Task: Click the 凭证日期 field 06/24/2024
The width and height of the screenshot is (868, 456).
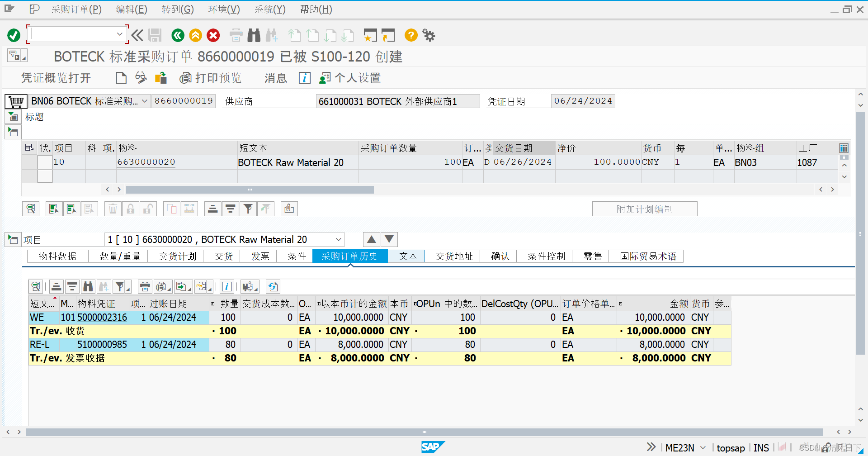Action: coord(583,101)
